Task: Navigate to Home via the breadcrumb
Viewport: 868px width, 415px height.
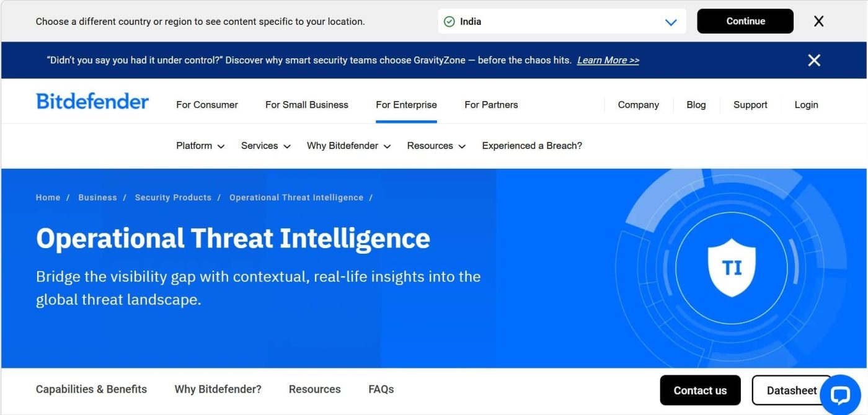Action: pos(48,197)
